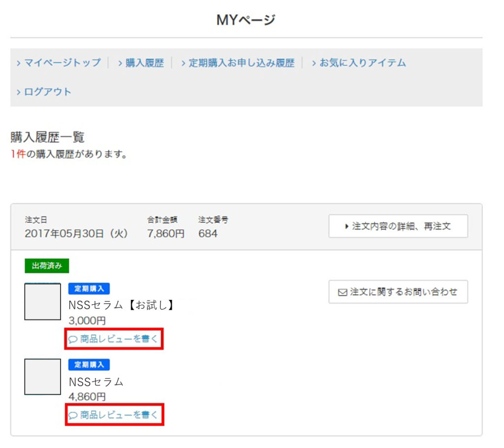Log out via the ログアウト link

click(47, 92)
